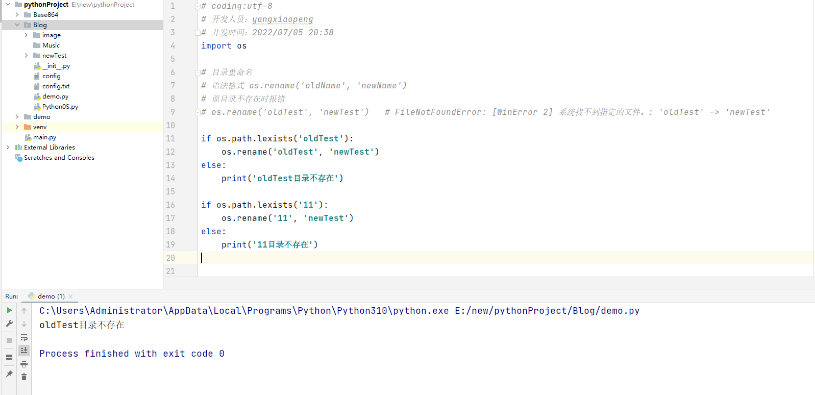Click the Restore Layout icon in Run panel

[9, 358]
